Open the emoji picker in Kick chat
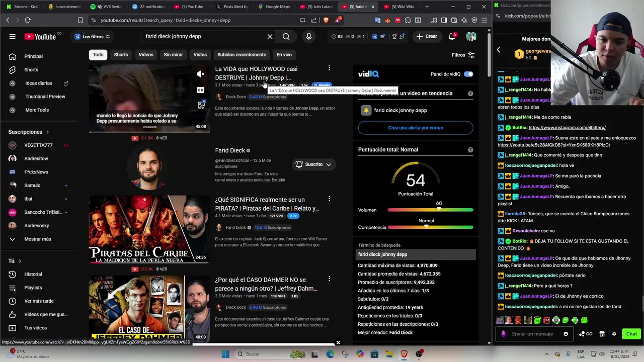Image resolution: width=644 pixels, height=362 pixels. coord(566,334)
